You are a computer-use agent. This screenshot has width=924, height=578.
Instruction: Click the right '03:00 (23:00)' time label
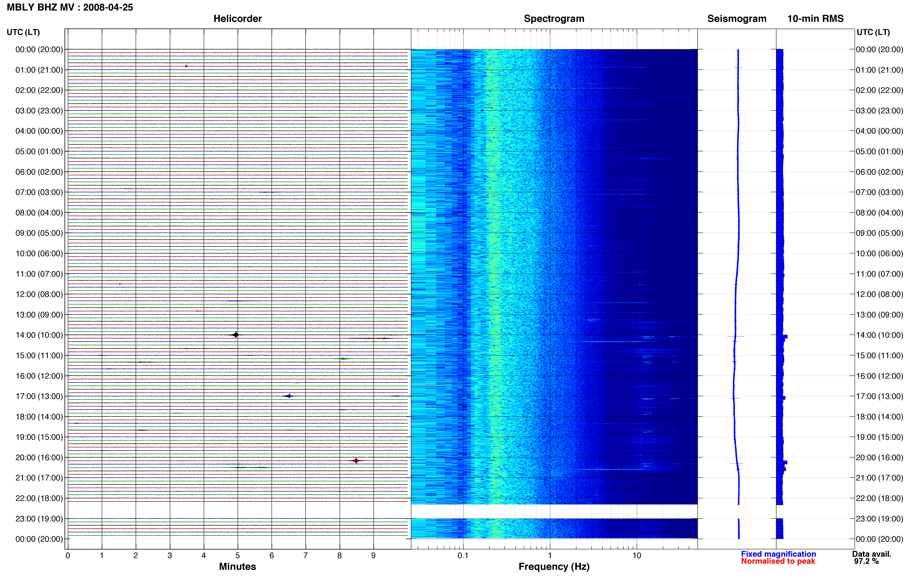[x=879, y=111]
